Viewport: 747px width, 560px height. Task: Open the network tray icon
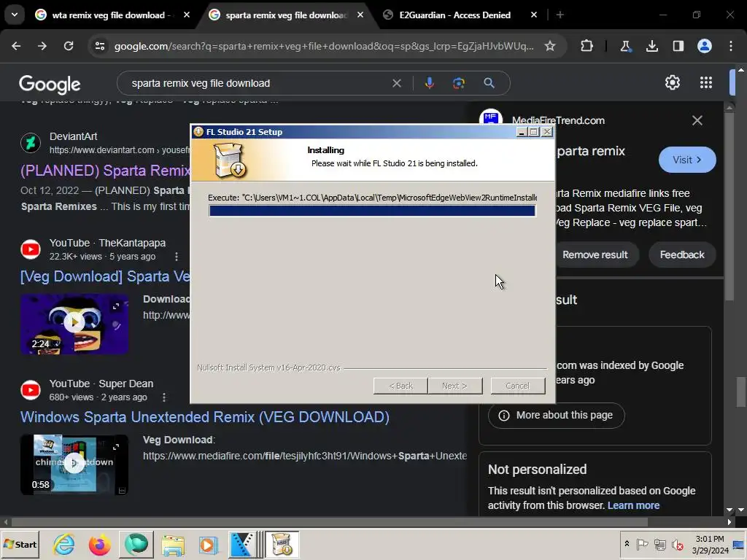659,544
